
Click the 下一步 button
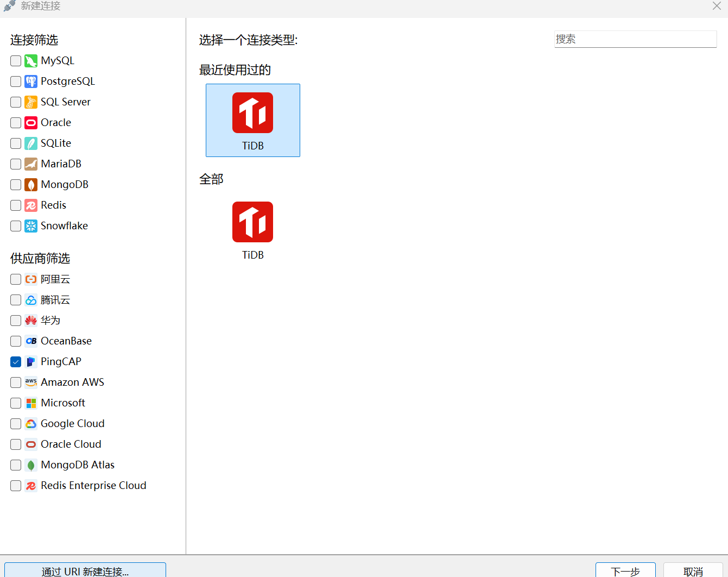tap(625, 570)
